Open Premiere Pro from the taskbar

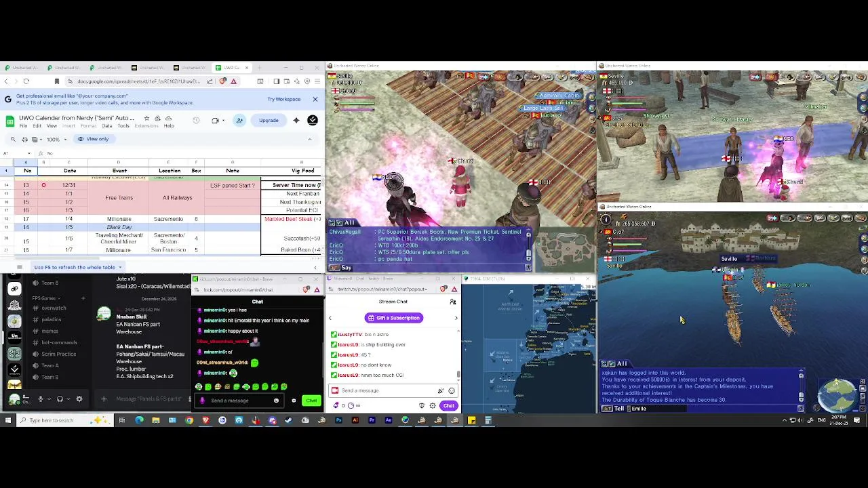tap(372, 420)
